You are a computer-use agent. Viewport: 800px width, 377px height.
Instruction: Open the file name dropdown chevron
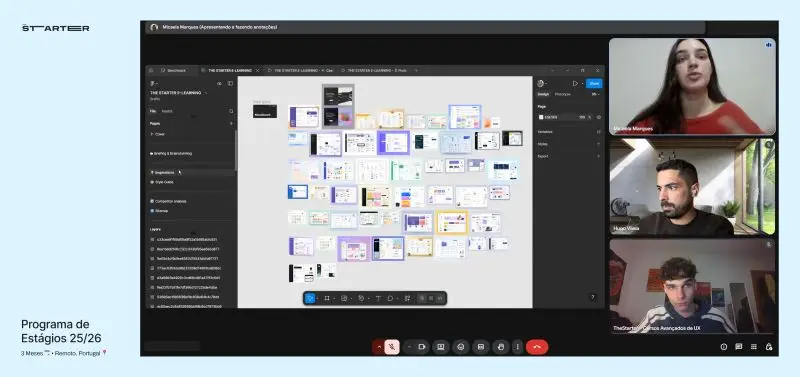click(206, 93)
